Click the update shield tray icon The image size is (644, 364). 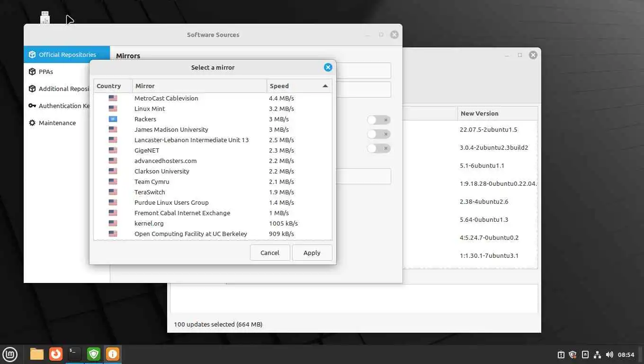pyautogui.click(x=572, y=355)
